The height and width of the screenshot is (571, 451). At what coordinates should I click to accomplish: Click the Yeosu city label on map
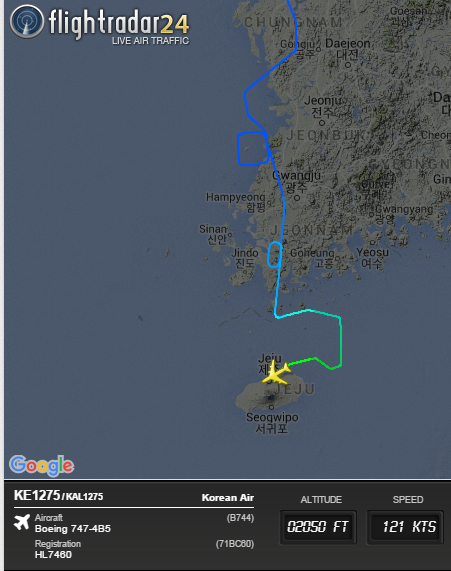[x=372, y=252]
